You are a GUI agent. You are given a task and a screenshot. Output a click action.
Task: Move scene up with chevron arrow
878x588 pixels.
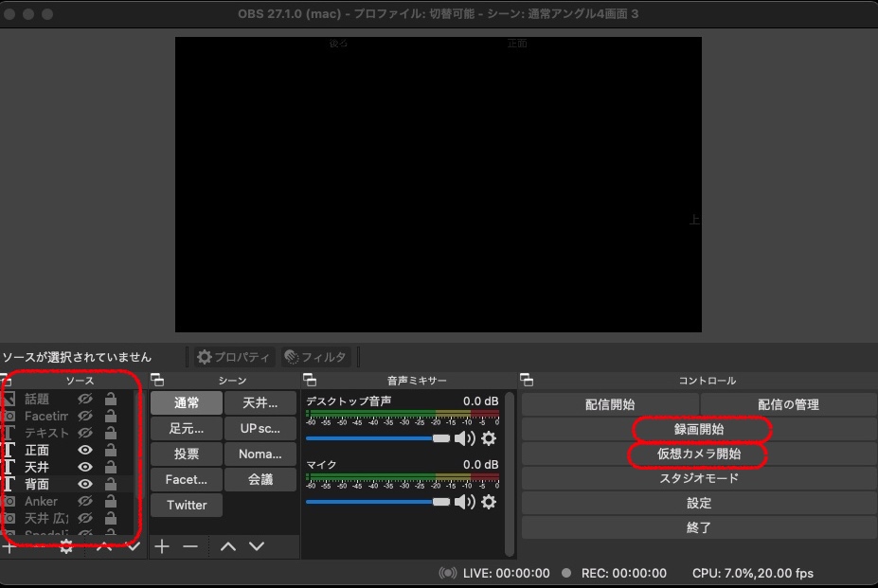coord(228,546)
